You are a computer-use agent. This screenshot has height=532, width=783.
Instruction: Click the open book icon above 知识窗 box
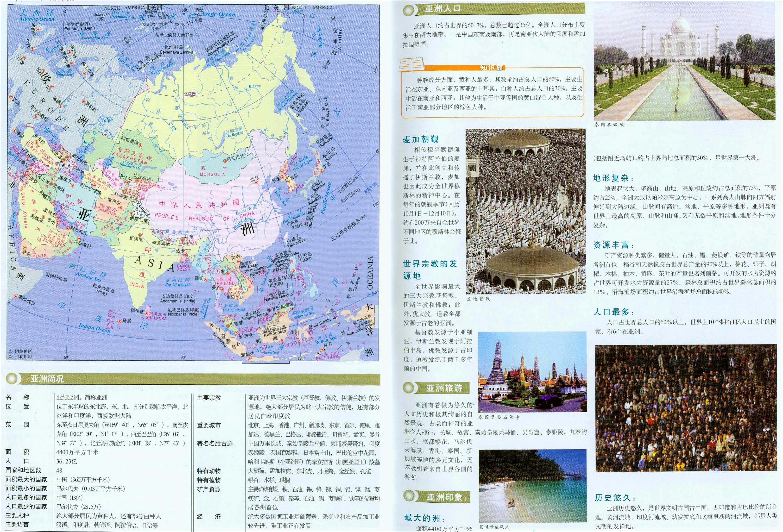[x=412, y=64]
